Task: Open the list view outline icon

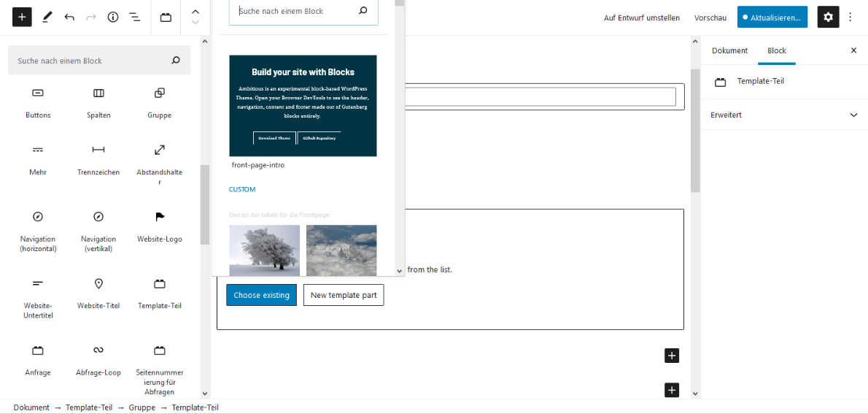Action: tap(135, 17)
